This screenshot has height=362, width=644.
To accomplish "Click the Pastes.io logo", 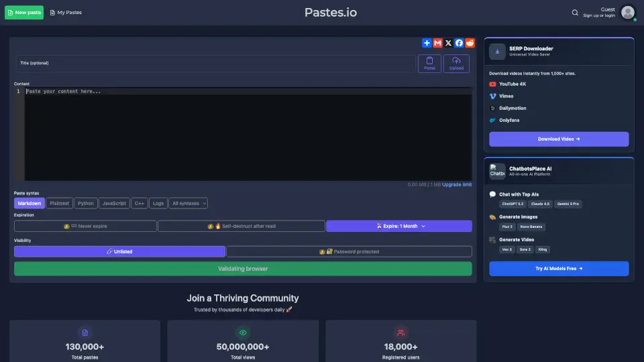I will click(x=331, y=12).
